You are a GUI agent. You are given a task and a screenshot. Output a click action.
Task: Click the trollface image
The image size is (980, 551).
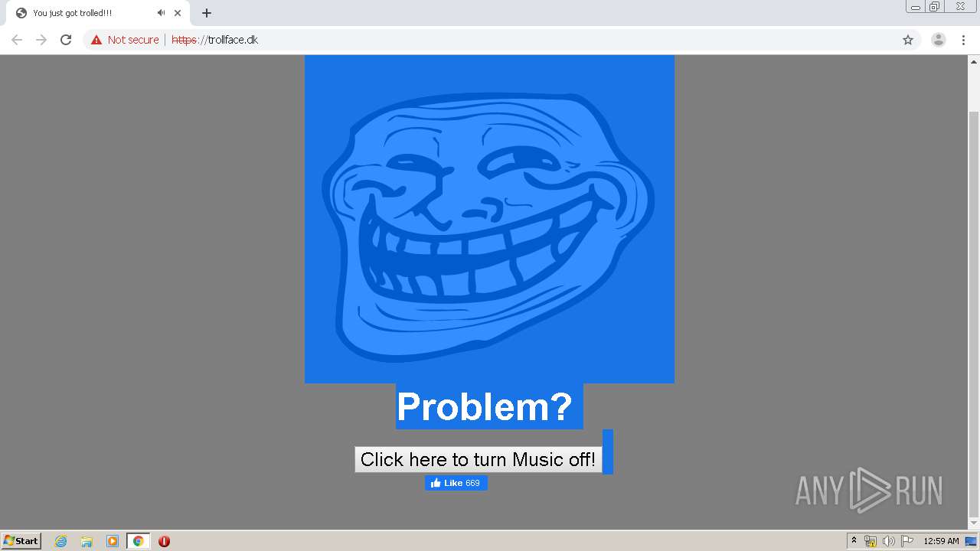(489, 219)
